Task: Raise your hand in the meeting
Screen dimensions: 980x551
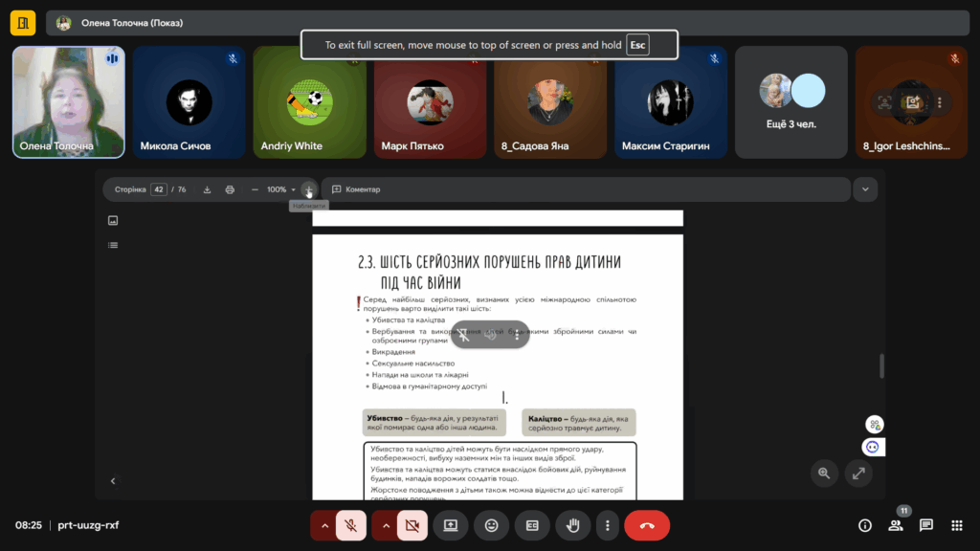Action: 574,525
